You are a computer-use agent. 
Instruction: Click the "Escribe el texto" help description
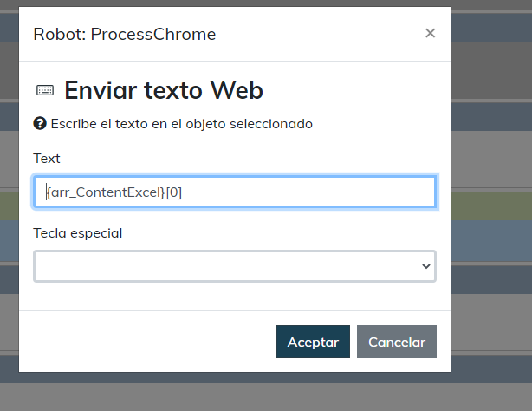(181, 124)
